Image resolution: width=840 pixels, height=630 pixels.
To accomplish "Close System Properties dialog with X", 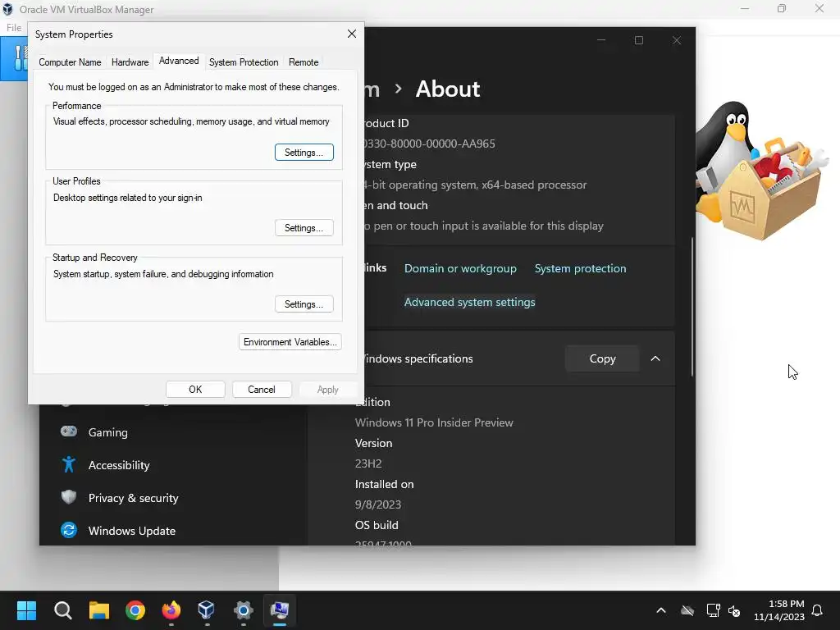I will 351,34.
